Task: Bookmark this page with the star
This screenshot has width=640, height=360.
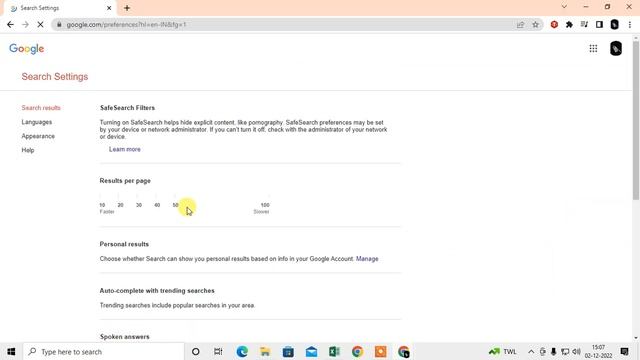Action: 536,24
